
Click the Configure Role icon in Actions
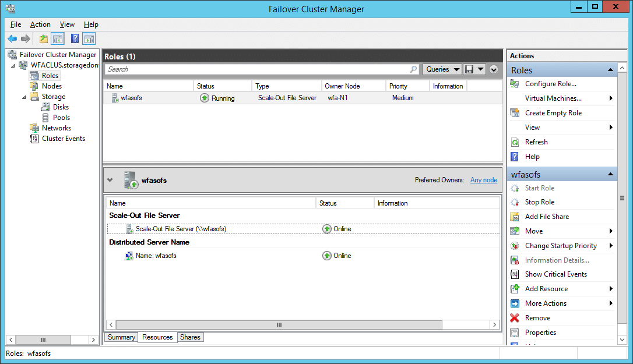click(515, 84)
